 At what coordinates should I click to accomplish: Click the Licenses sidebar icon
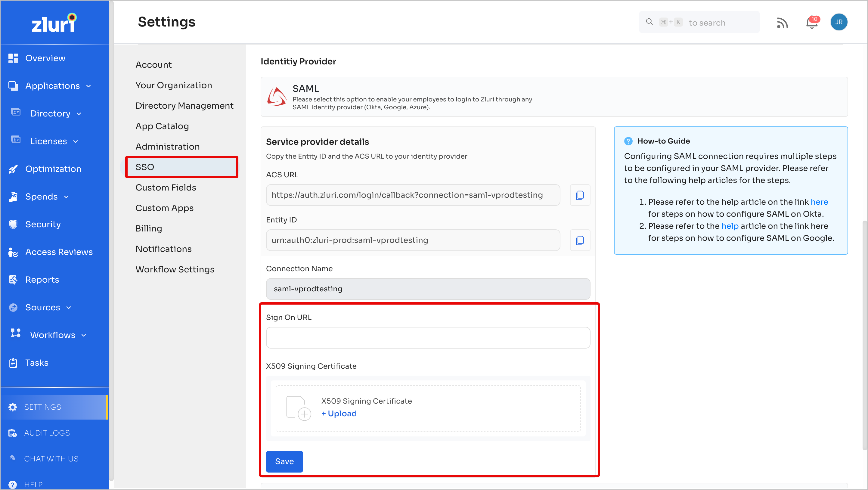[x=16, y=140]
